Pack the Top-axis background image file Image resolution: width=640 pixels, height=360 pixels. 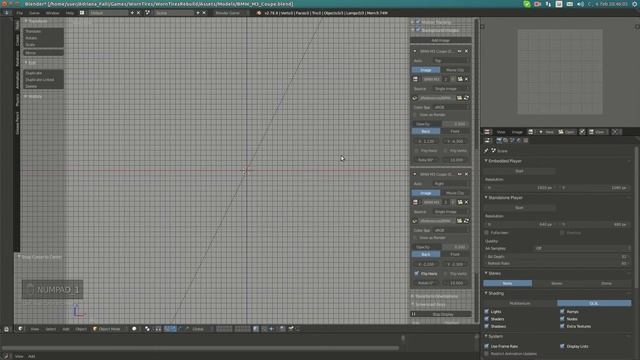click(415, 98)
